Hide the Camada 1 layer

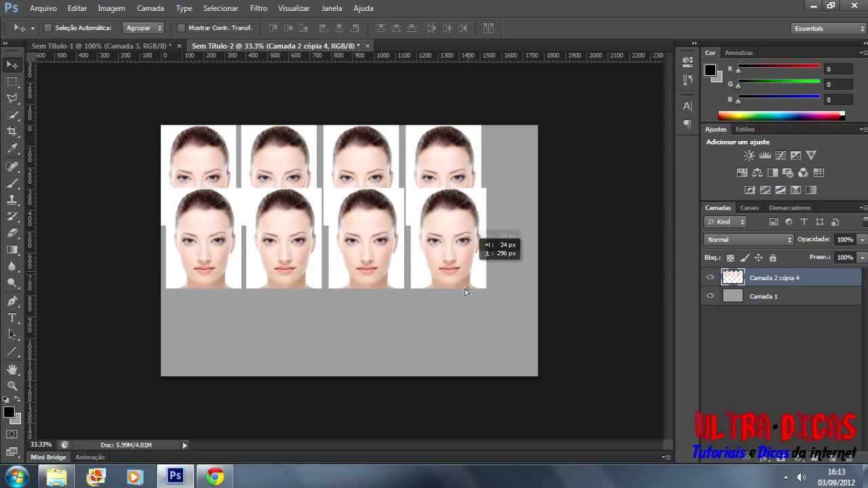point(710,296)
